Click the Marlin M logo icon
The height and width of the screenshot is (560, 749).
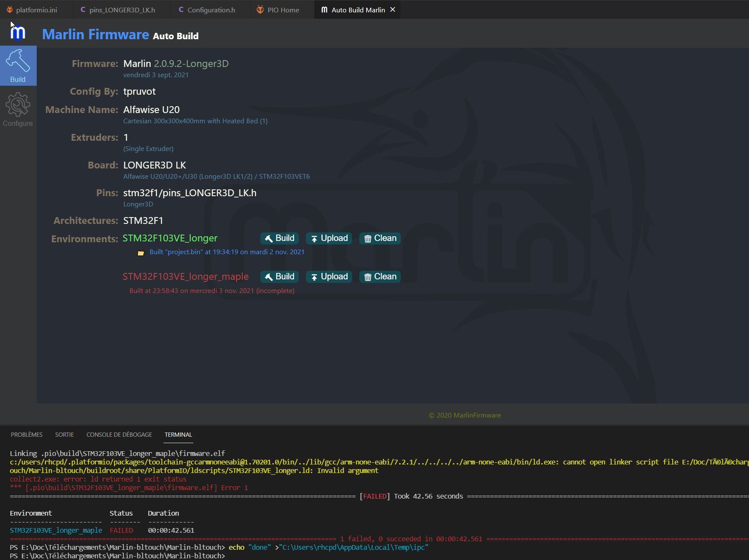(x=18, y=32)
